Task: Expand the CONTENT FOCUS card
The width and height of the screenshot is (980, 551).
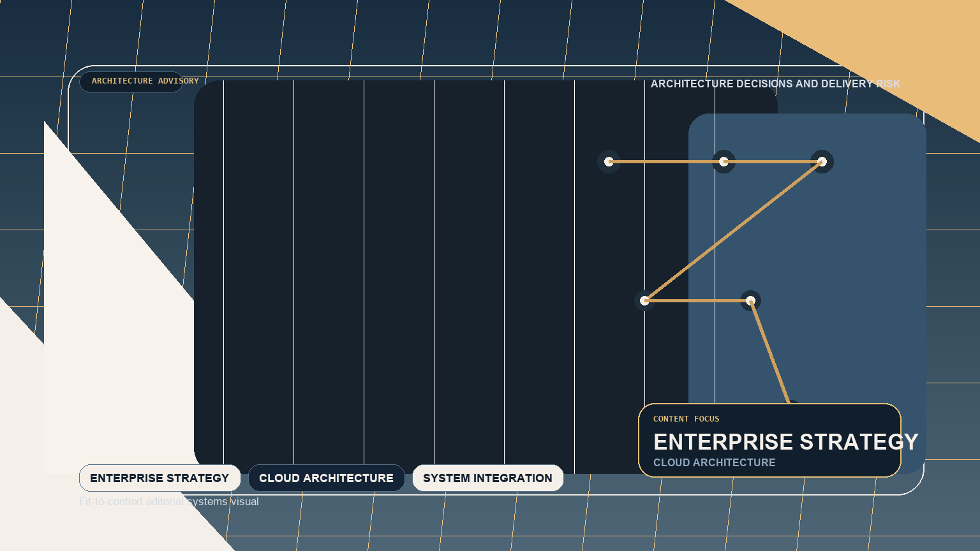Action: [769, 439]
